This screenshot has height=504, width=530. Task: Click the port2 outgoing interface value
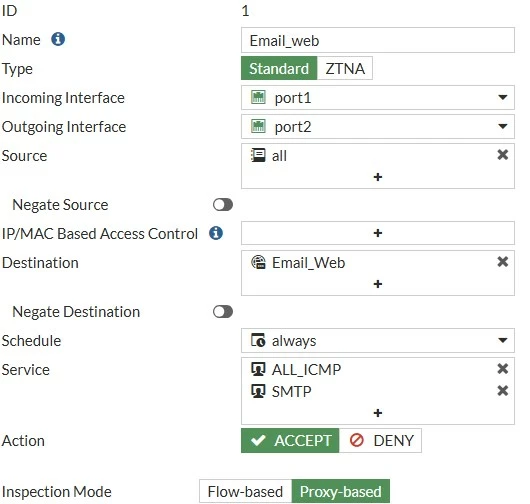pos(293,127)
